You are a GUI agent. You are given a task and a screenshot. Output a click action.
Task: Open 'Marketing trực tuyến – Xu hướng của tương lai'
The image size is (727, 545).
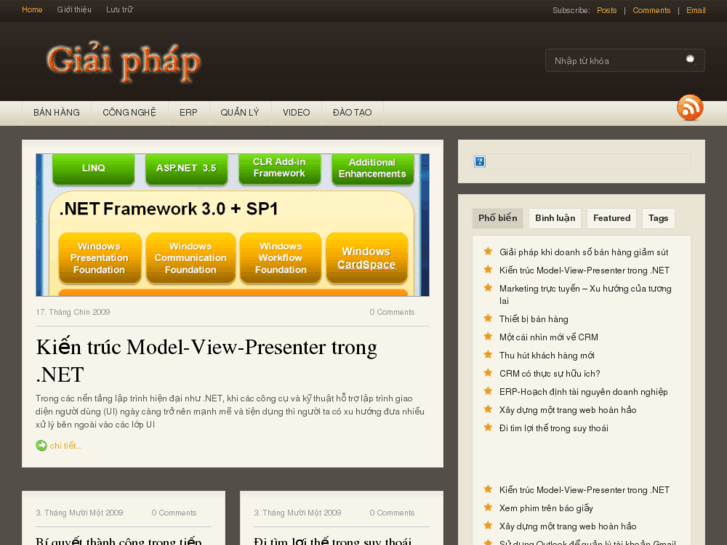point(585,295)
